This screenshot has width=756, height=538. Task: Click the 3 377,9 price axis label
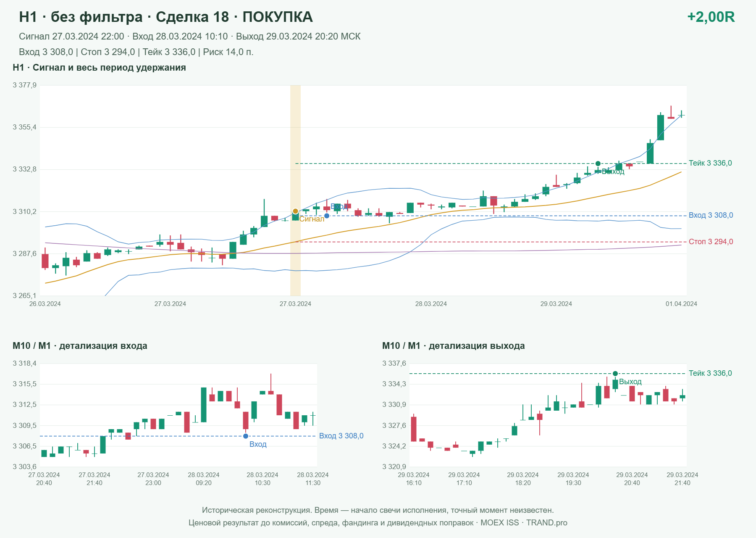coord(24,85)
